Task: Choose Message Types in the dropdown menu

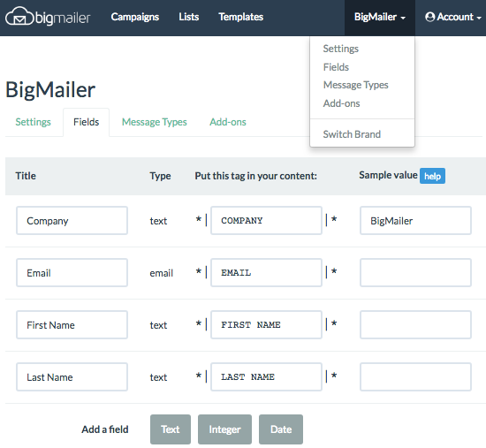Action: (x=355, y=85)
